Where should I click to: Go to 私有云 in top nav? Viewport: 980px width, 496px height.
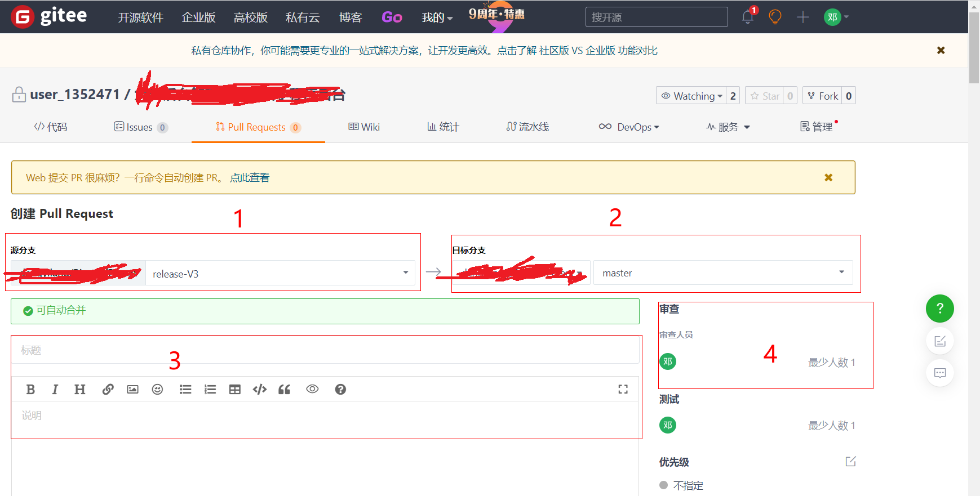pyautogui.click(x=303, y=17)
